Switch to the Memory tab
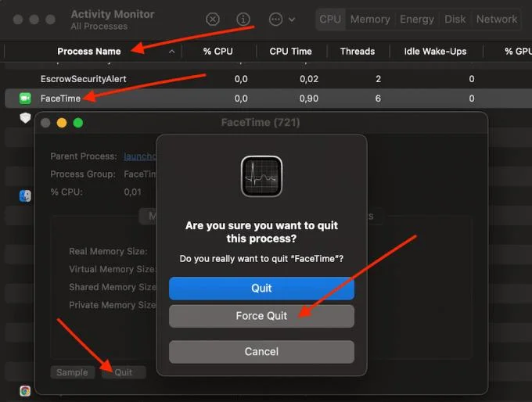532x402 pixels. [x=370, y=20]
